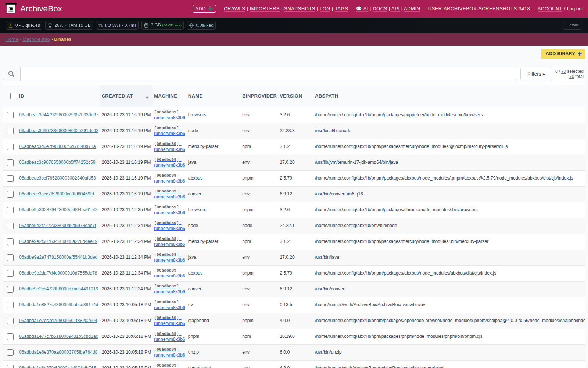Click Log out link

click(x=575, y=9)
